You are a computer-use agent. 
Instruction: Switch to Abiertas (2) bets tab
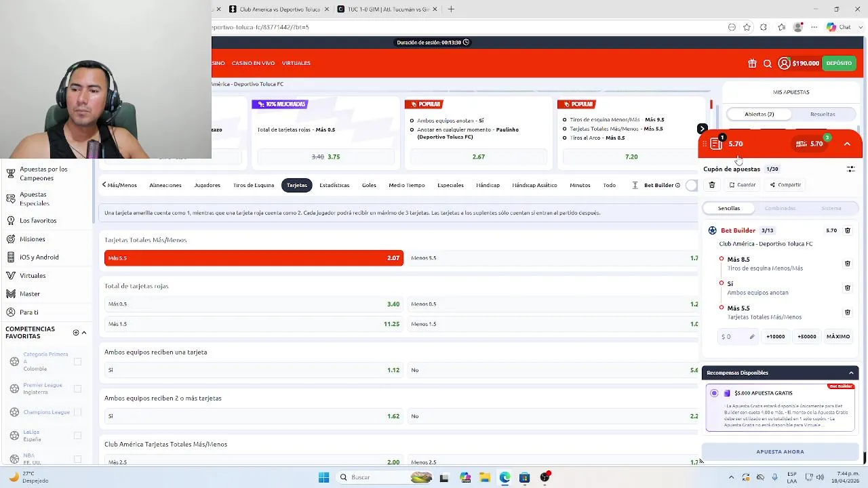pyautogui.click(x=759, y=114)
